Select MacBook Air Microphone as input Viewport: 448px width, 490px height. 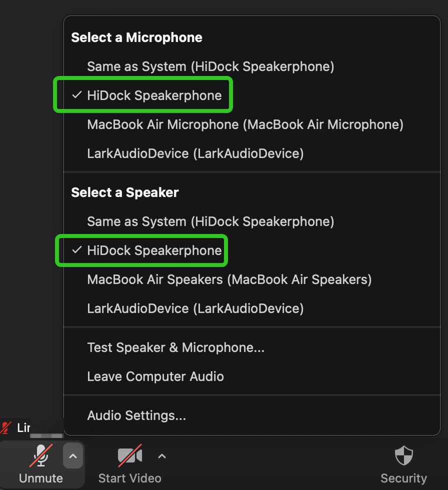pos(245,124)
